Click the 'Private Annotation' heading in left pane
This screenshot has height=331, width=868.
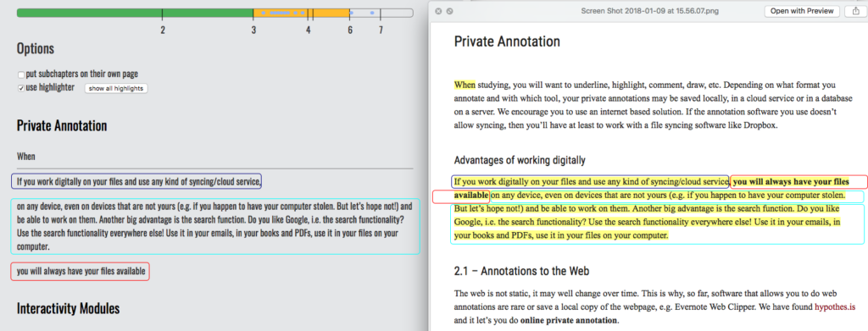click(62, 126)
